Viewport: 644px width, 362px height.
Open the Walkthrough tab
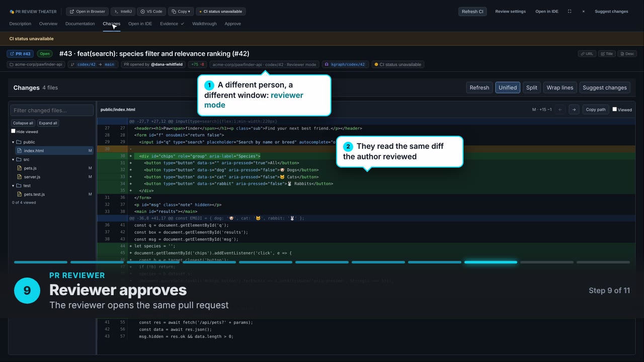(x=204, y=24)
